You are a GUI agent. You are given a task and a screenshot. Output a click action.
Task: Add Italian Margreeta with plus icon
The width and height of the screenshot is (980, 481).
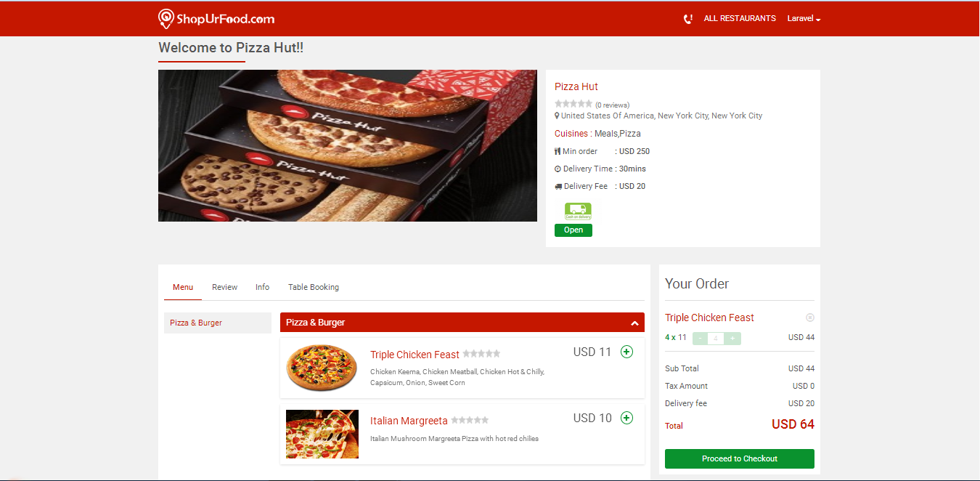[x=627, y=418]
